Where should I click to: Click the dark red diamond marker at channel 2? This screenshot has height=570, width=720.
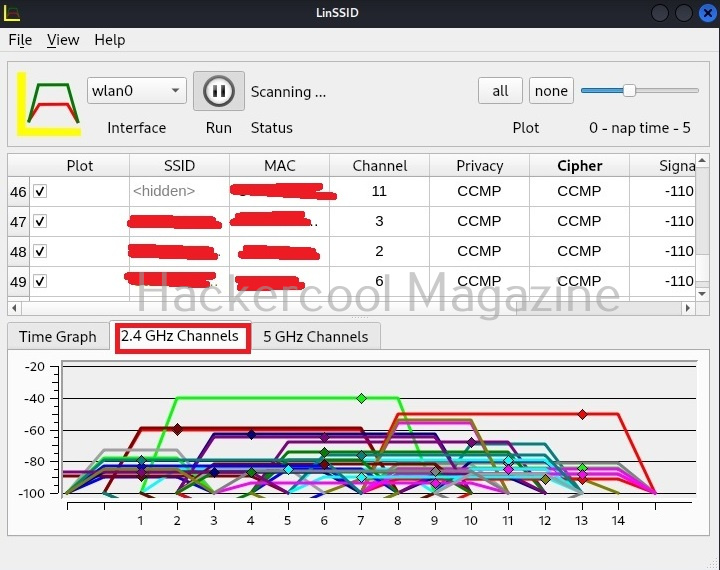[x=177, y=430]
